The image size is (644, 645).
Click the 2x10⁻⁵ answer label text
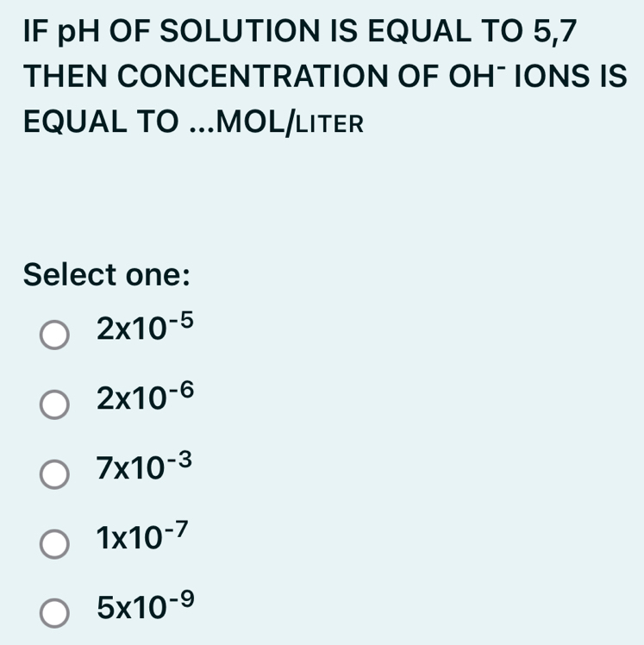140,329
